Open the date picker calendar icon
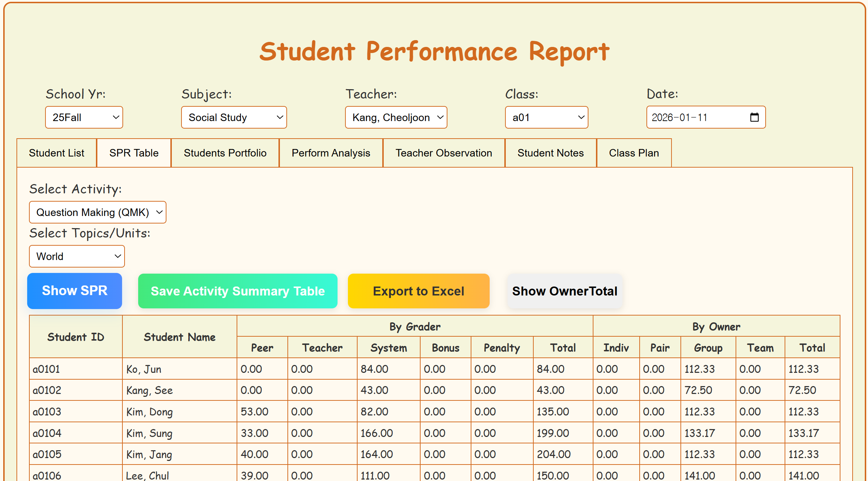Image resolution: width=868 pixels, height=481 pixels. pos(754,117)
